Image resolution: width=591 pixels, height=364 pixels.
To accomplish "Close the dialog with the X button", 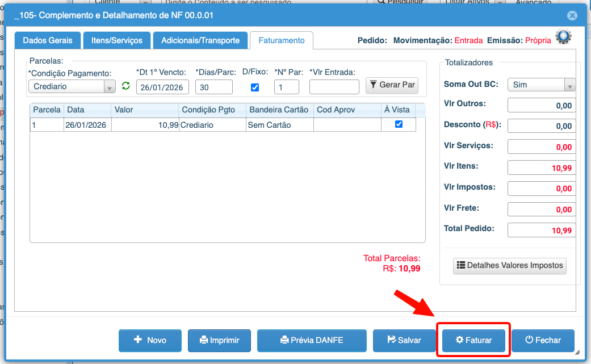I will pos(572,16).
